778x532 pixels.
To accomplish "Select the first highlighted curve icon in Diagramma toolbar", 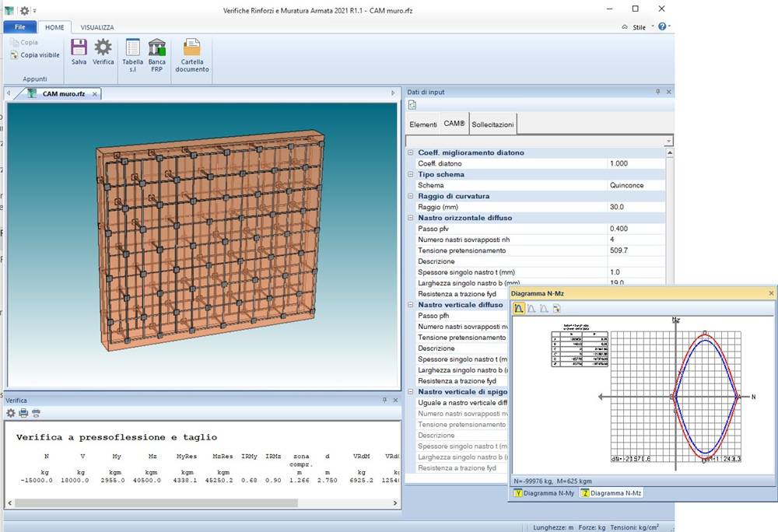I will click(518, 309).
